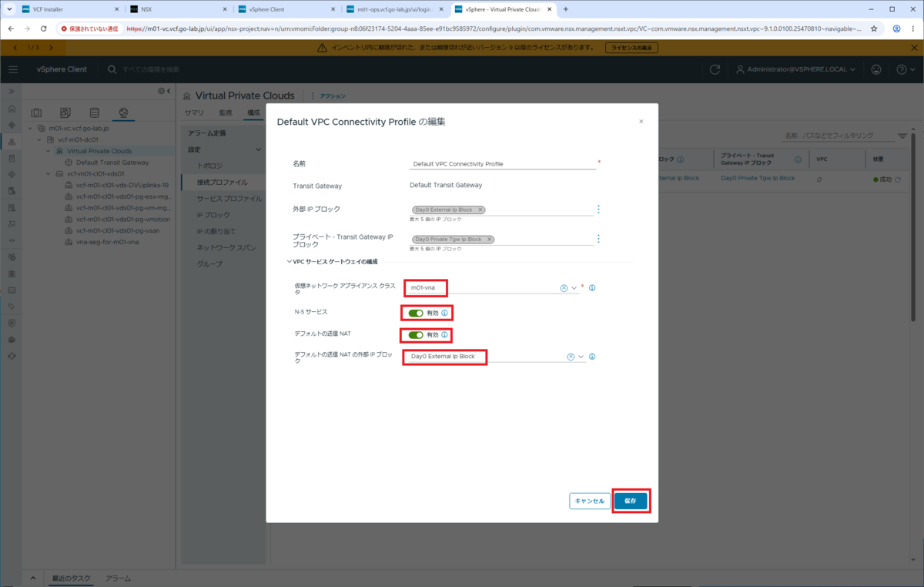Screen dimensions: 924x587
Task: Open actions menu for 外部 IP ブロック
Action: point(598,210)
